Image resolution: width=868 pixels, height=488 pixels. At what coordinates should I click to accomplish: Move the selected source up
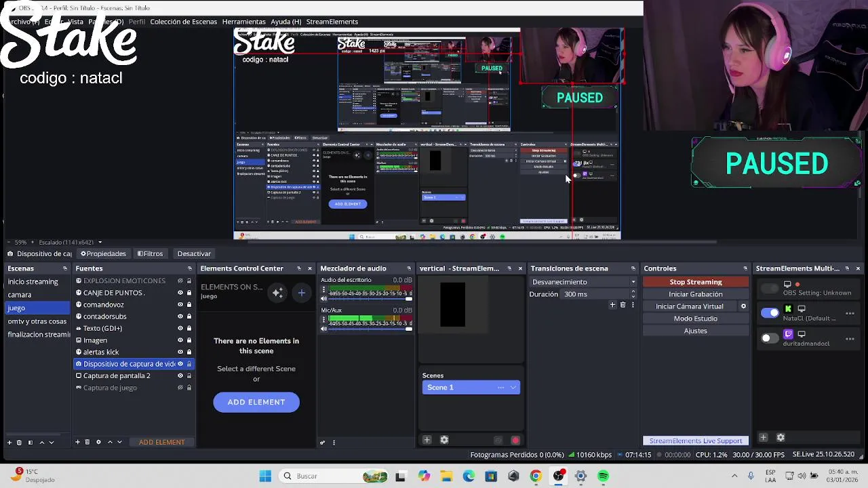110,442
